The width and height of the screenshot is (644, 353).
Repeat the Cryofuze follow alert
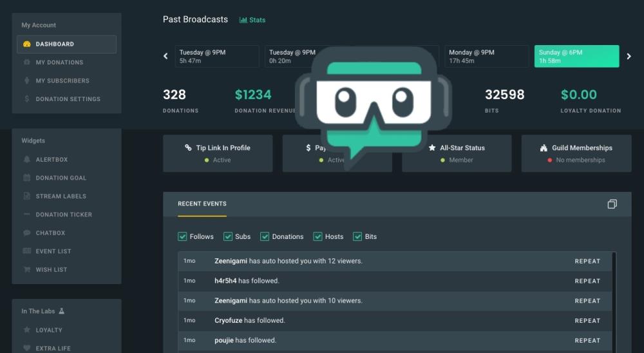point(587,321)
